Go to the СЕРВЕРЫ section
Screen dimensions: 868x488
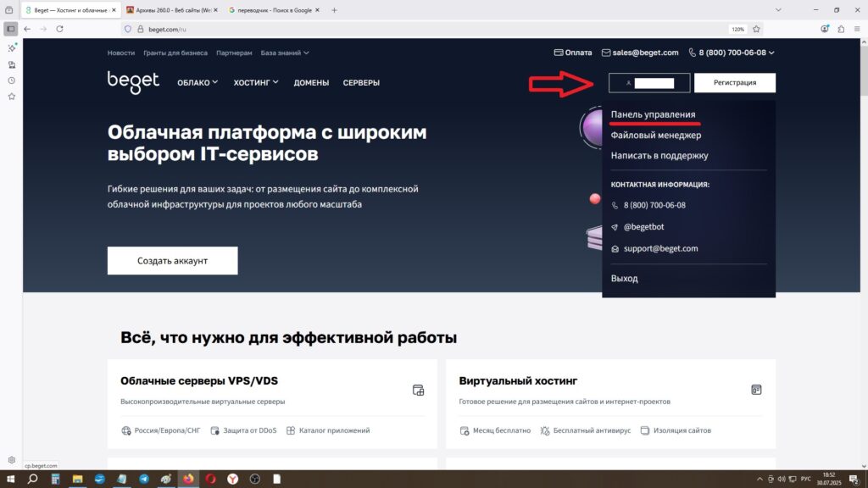[361, 82]
